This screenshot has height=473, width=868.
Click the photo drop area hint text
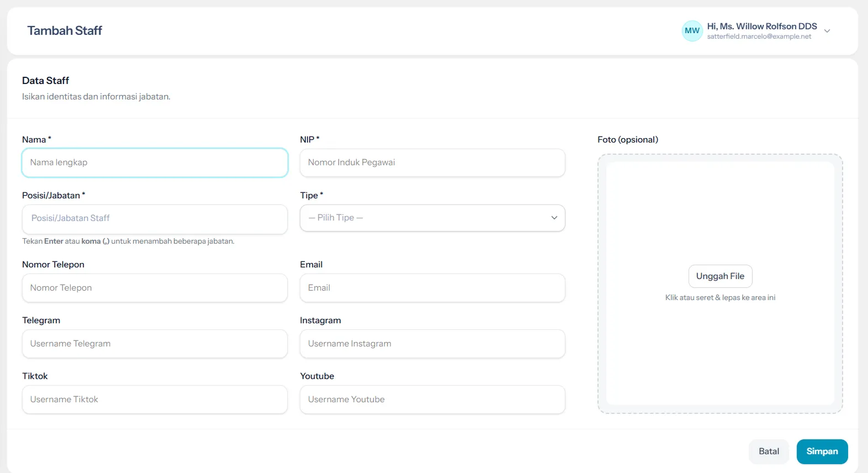click(x=720, y=297)
